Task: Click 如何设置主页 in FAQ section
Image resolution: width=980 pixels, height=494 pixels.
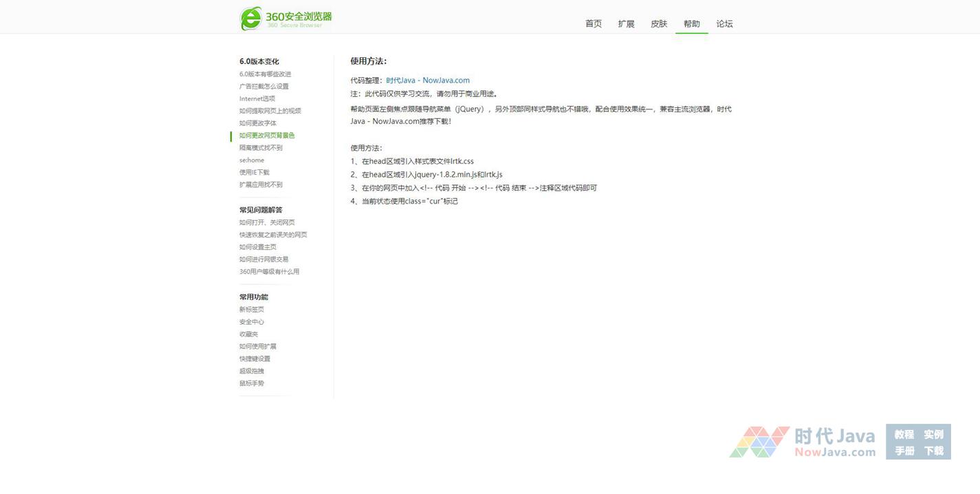Action: [257, 248]
